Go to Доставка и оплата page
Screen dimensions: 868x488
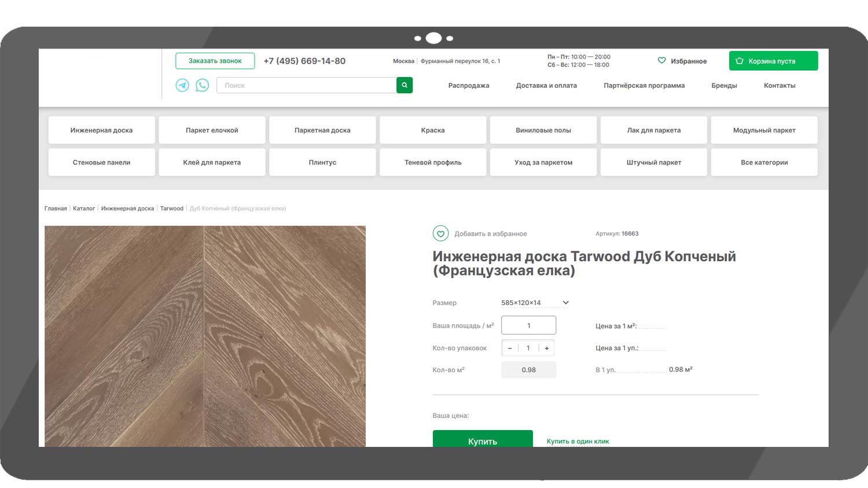point(546,85)
